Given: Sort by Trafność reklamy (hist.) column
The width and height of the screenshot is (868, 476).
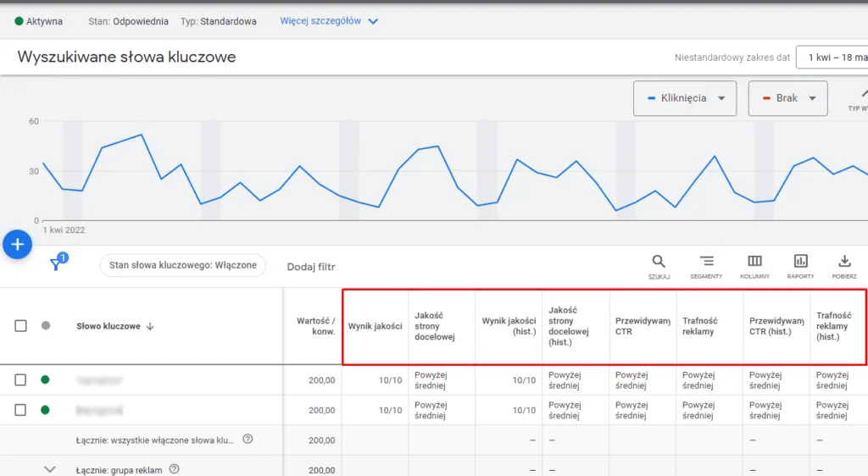Looking at the screenshot, I should coord(834,326).
